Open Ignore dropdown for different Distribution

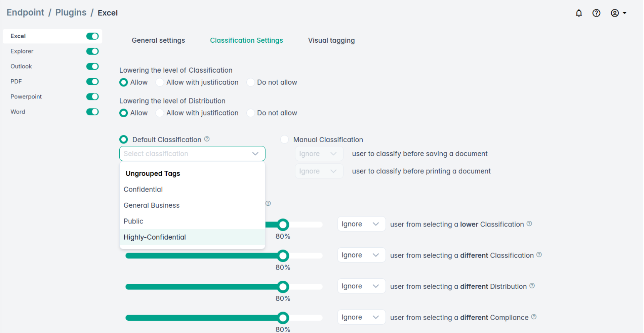coord(361,286)
